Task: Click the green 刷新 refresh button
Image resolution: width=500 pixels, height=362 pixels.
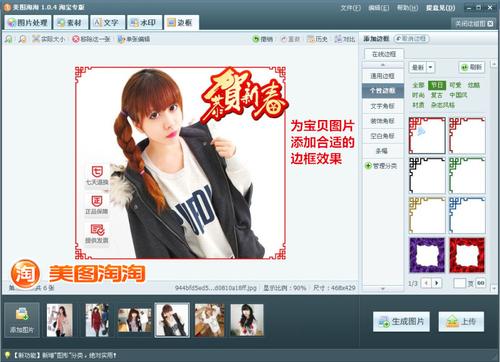Action: tap(472, 67)
